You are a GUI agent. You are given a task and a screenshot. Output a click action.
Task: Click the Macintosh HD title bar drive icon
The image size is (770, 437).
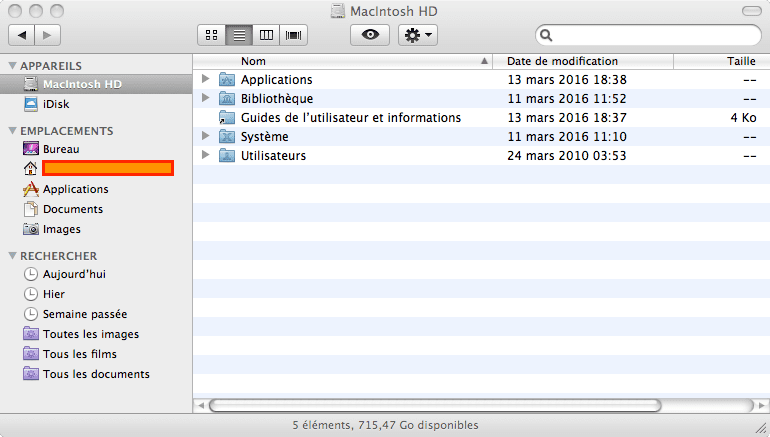[338, 11]
